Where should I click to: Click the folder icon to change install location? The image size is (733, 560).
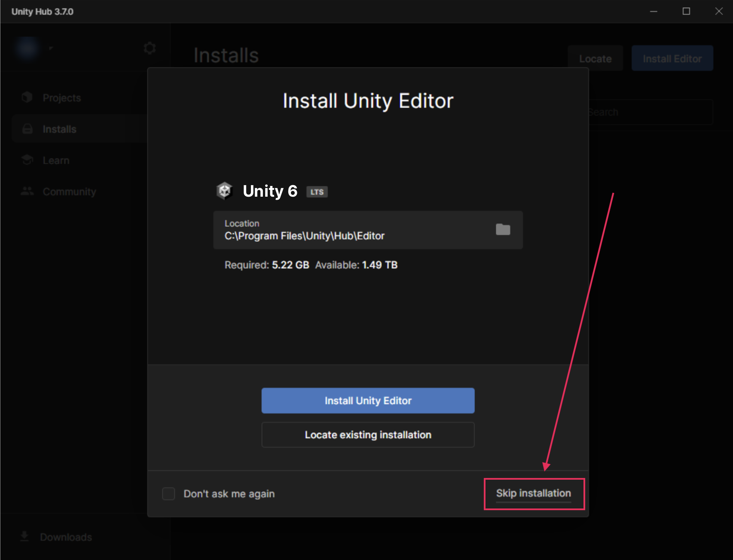[503, 230]
